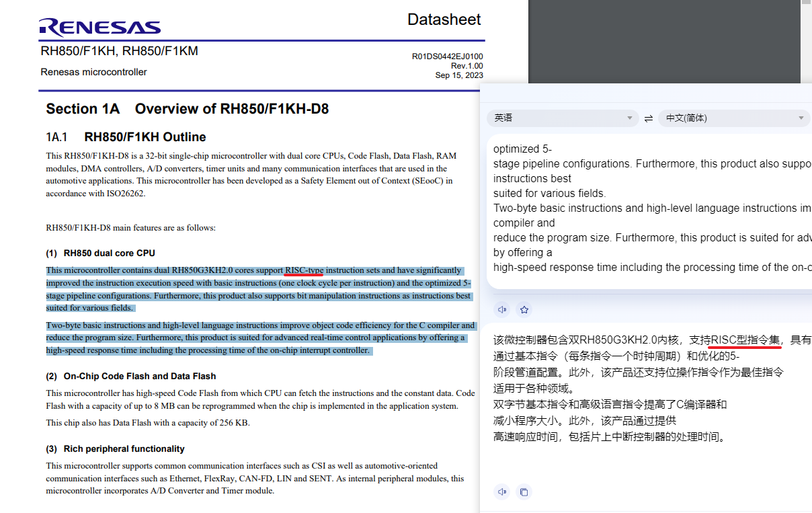Click the scrollbar thumb in the gray panel
The height and width of the screenshot is (513, 812).
click(x=807, y=2)
